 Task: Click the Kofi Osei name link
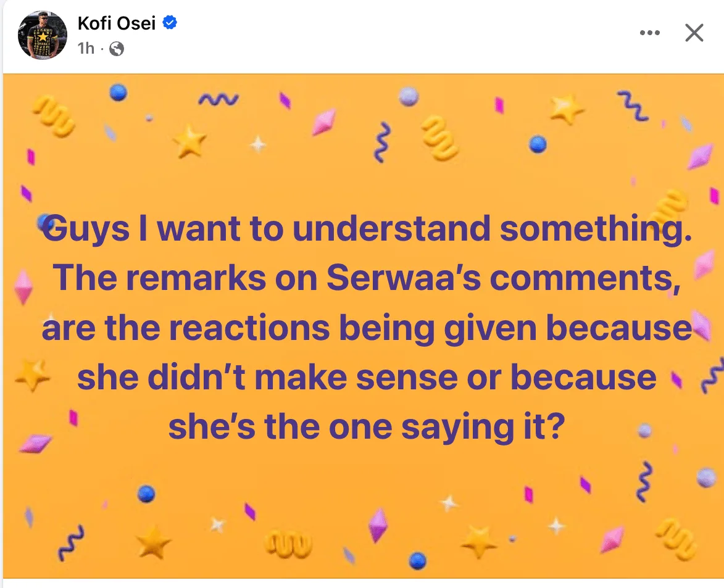pos(117,23)
